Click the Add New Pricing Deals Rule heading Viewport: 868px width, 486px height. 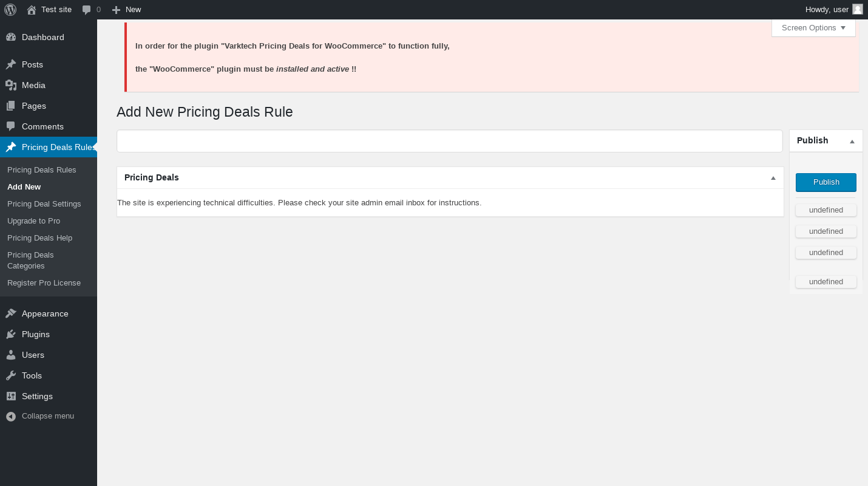coord(205,112)
